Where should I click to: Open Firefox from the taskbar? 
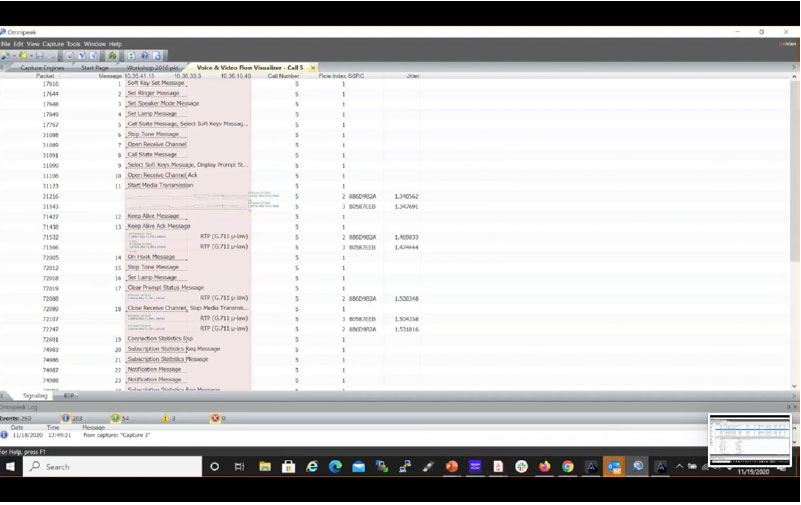pos(544,467)
